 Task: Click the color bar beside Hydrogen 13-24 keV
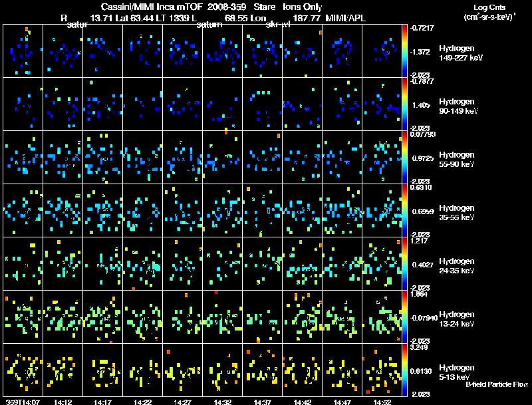pos(404,317)
